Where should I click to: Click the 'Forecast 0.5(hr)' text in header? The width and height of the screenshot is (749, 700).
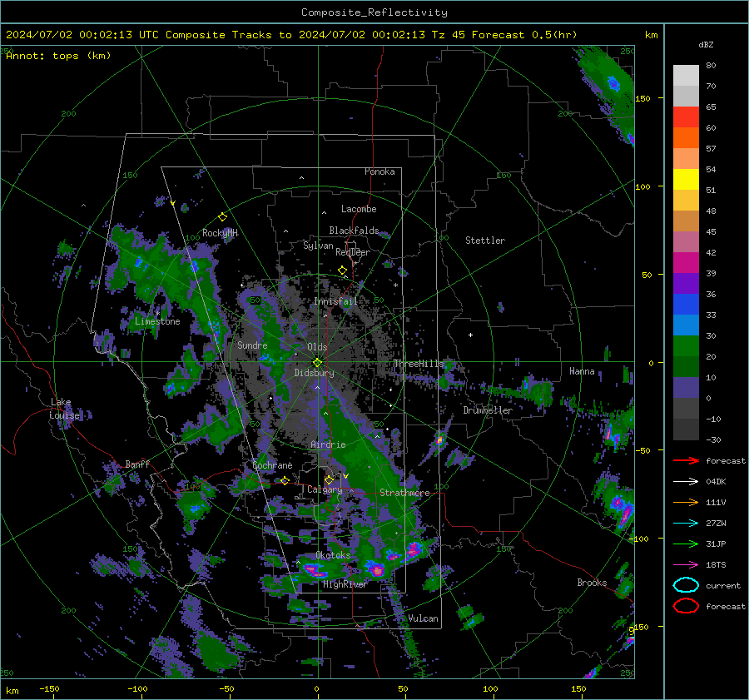pos(524,35)
